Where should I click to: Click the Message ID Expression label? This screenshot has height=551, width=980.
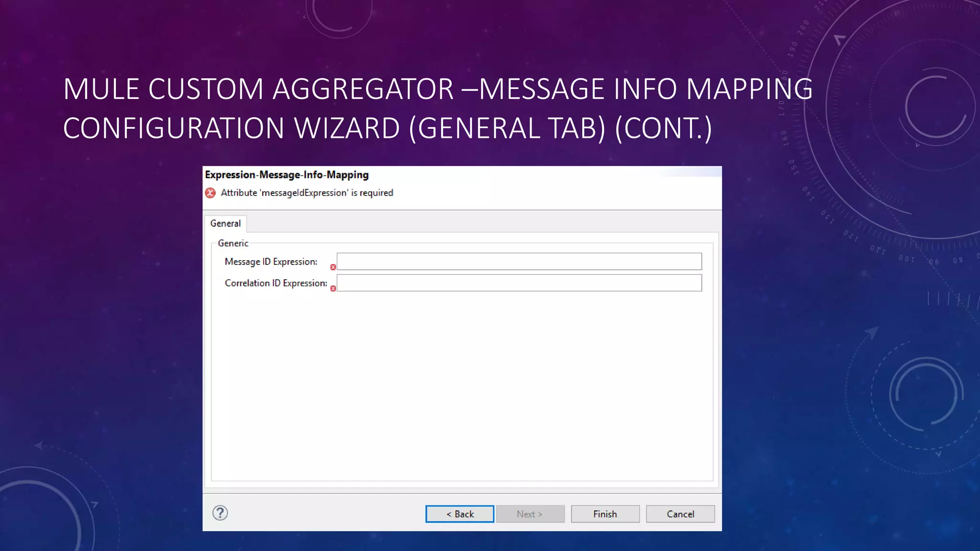click(271, 262)
